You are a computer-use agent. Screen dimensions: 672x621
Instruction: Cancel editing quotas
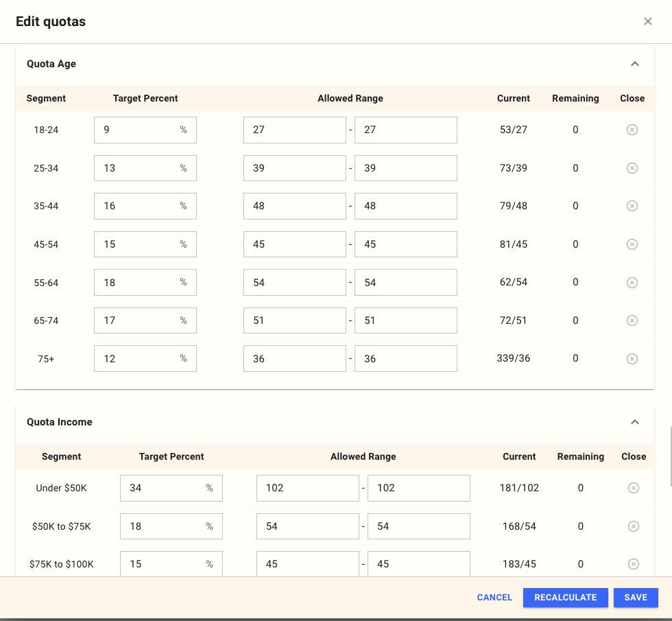tap(494, 598)
